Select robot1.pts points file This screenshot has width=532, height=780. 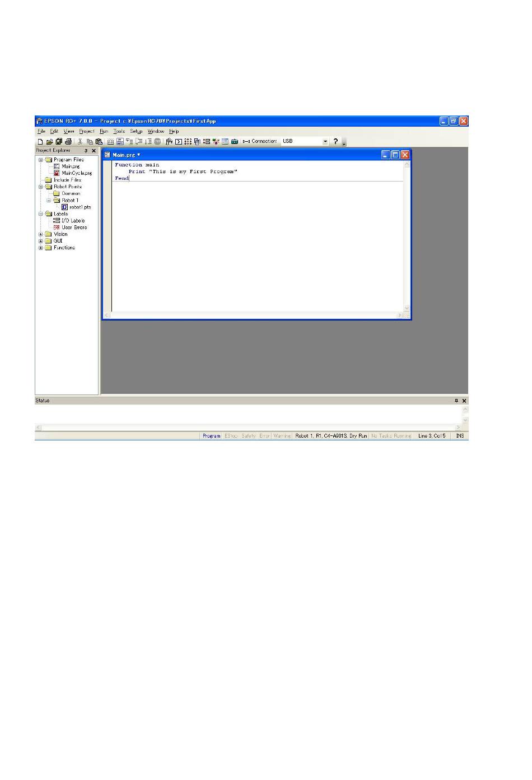click(x=80, y=207)
